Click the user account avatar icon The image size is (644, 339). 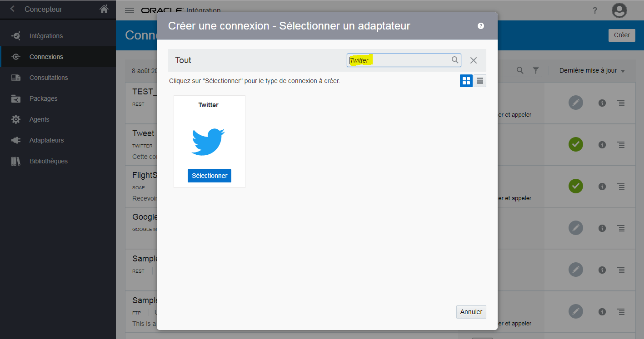[619, 10]
